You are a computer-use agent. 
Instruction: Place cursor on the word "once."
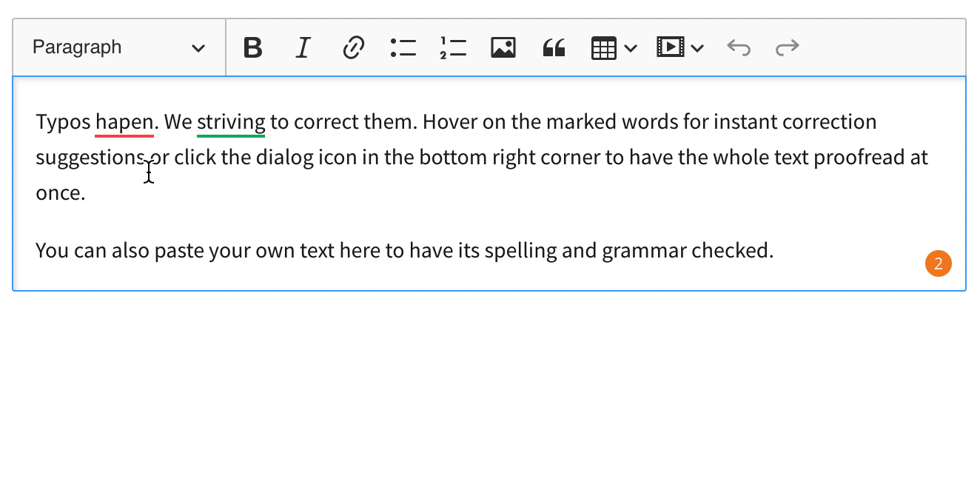61,193
